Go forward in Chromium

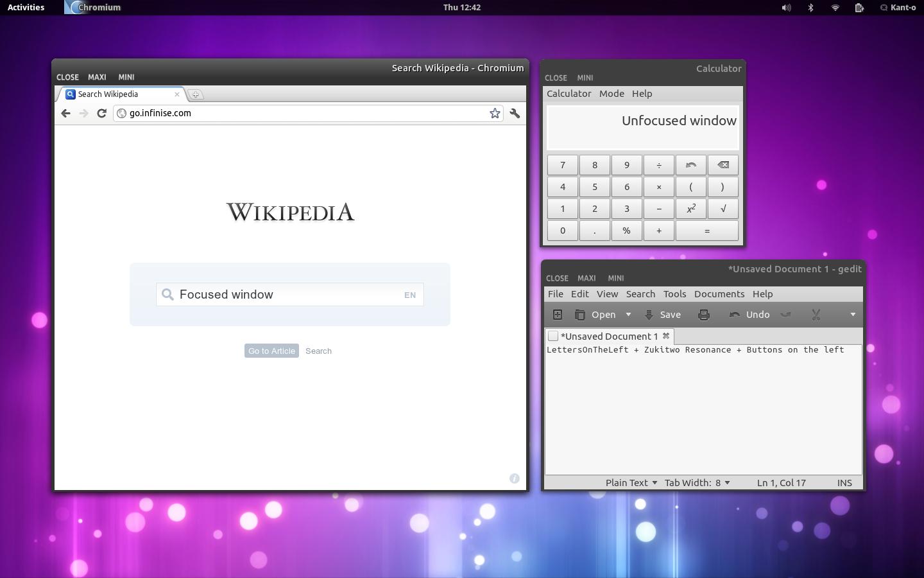pos(83,113)
